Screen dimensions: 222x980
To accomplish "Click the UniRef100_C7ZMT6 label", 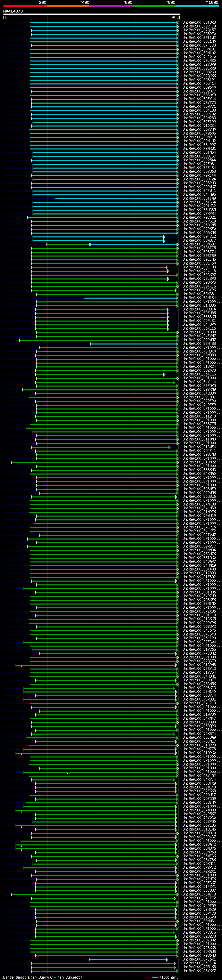I will (199, 879).
